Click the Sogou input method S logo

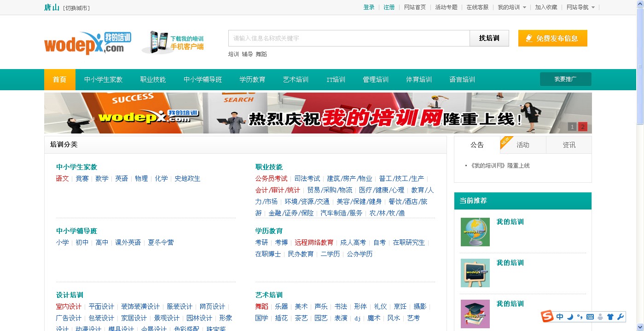(x=547, y=317)
